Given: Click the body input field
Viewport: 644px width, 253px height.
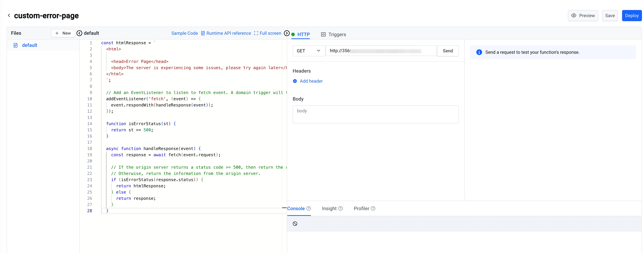Looking at the screenshot, I should 376,113.
